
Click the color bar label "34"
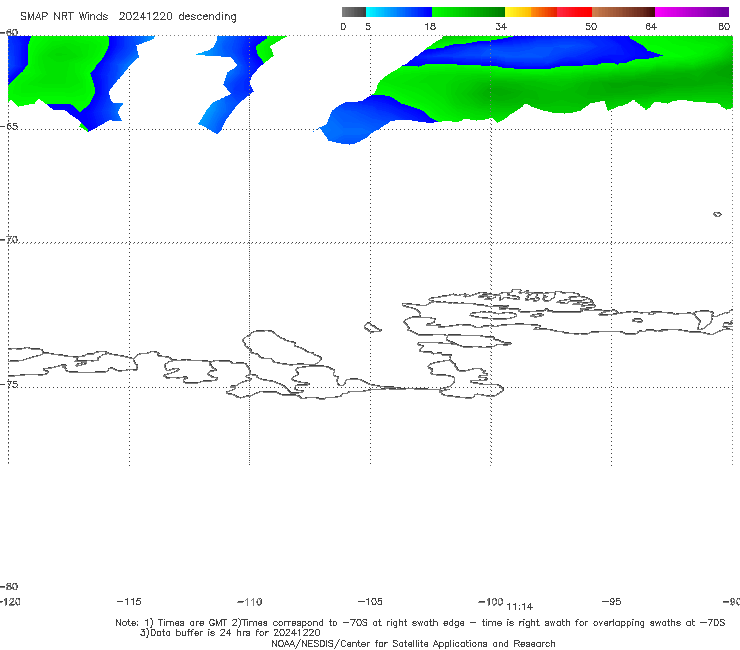[501, 26]
